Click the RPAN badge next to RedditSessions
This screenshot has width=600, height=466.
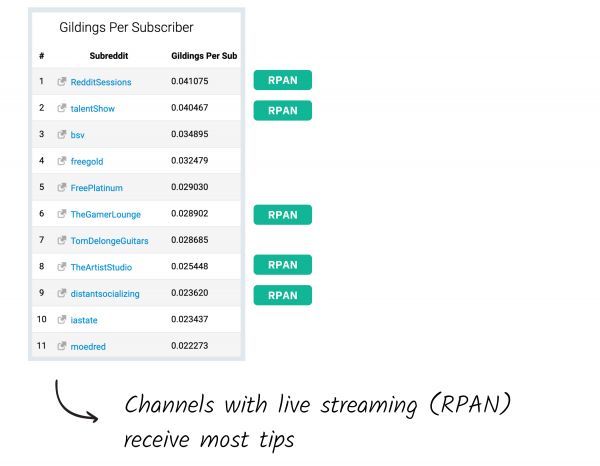pyautogui.click(x=283, y=81)
